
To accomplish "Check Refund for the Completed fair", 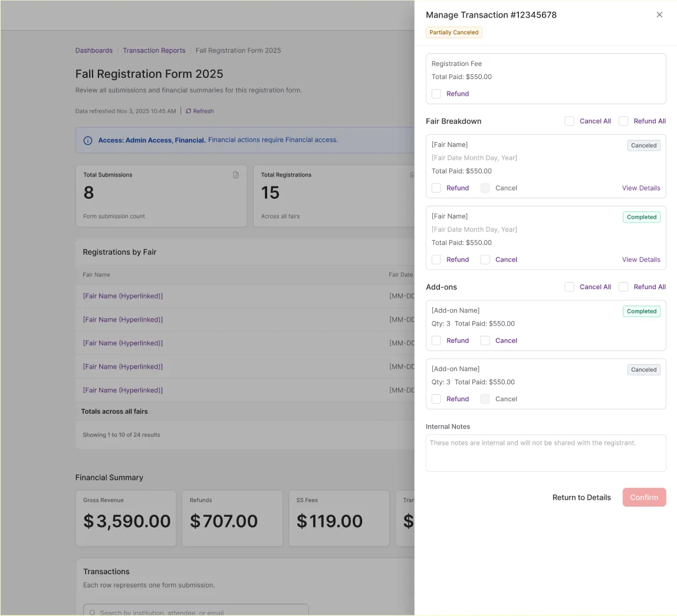I will coord(436,260).
